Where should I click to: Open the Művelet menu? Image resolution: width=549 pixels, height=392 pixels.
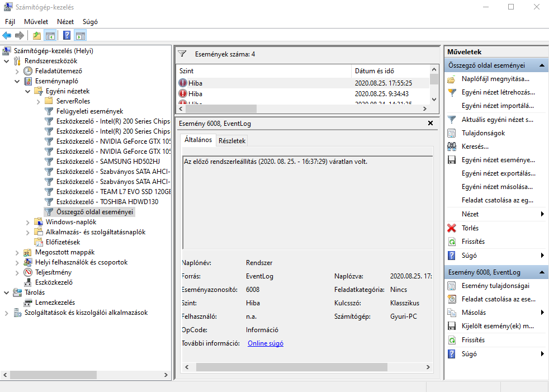click(x=36, y=22)
